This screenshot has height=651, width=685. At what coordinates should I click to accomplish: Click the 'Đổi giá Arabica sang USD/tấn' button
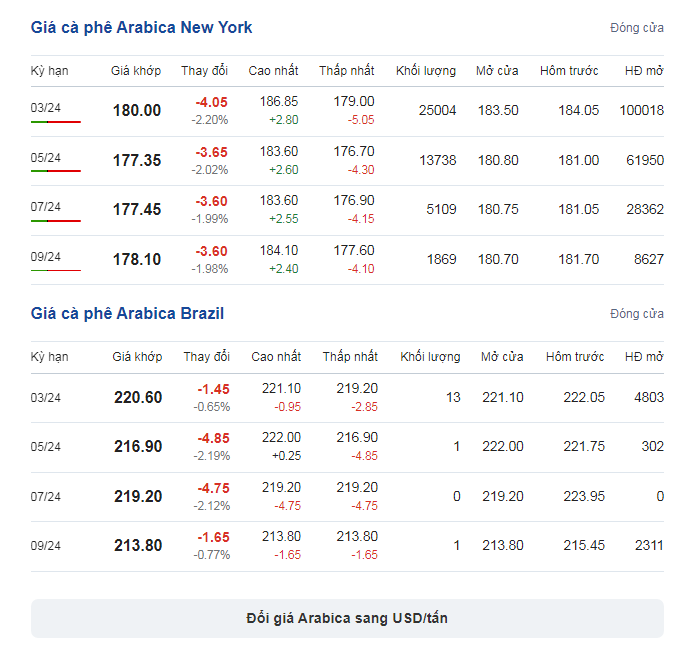[x=347, y=618]
